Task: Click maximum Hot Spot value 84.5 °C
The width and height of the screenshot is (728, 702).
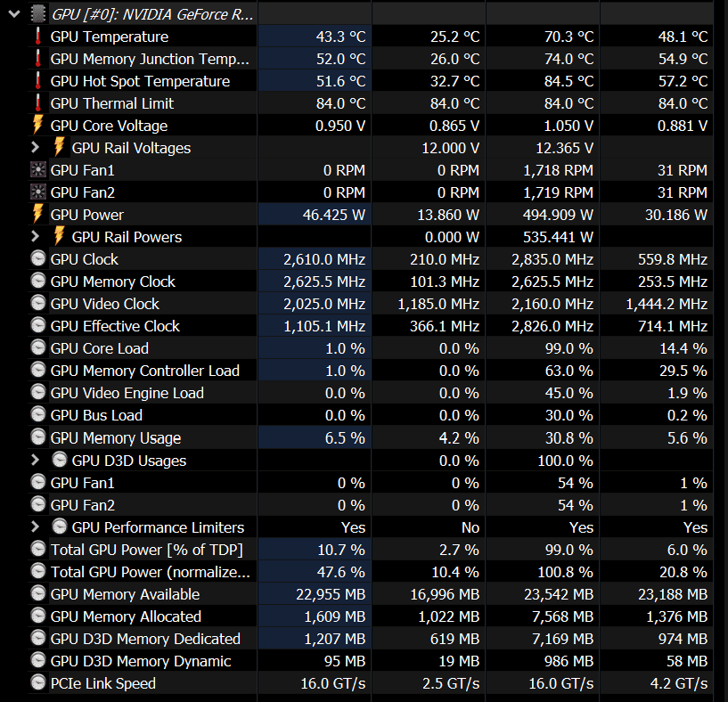Action: pyautogui.click(x=568, y=81)
